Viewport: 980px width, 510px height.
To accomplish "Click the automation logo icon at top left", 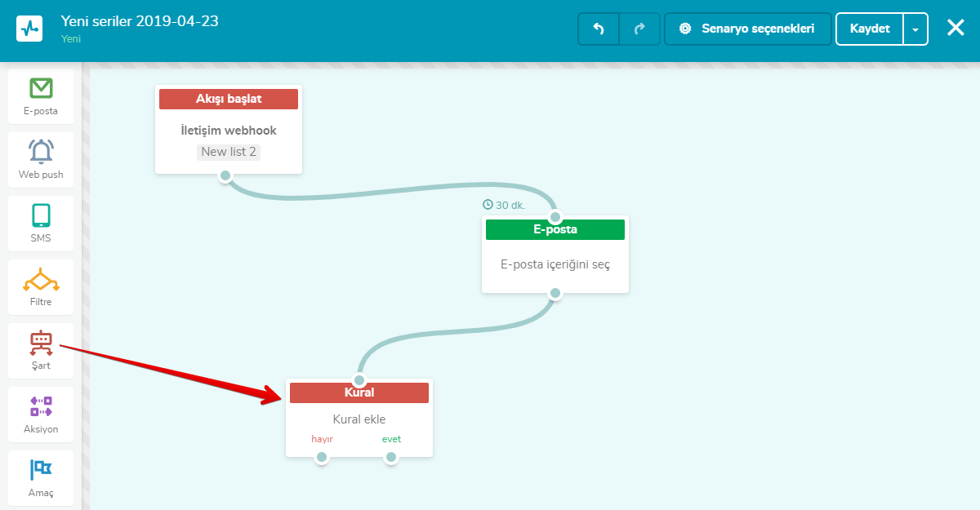I will (29, 29).
